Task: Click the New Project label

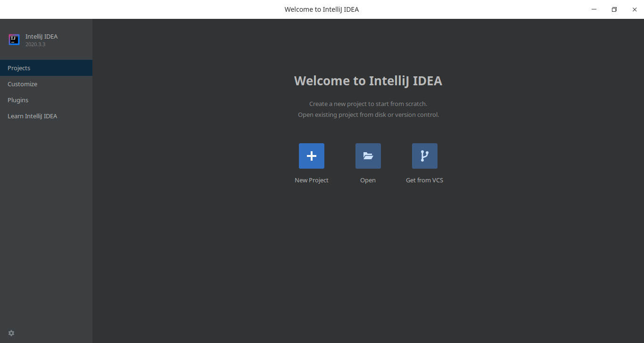Action: click(x=311, y=180)
